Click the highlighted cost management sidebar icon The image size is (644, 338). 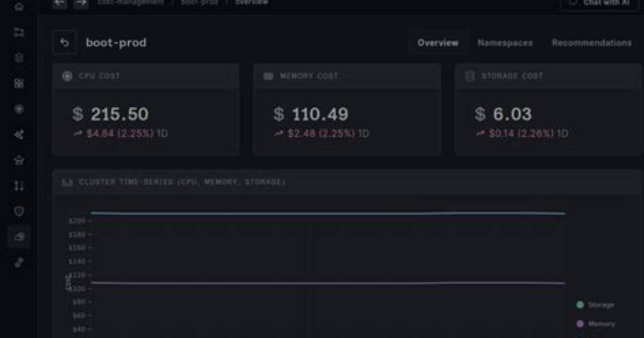coord(19,237)
